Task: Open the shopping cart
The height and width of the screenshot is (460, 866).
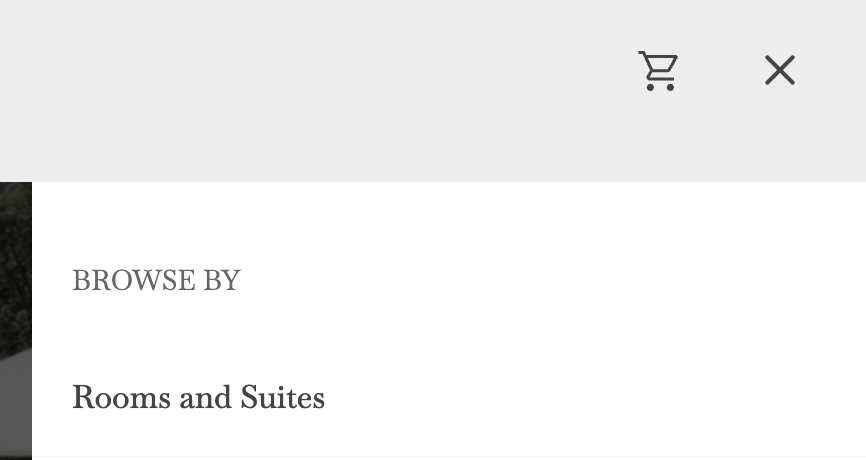Action: click(658, 71)
